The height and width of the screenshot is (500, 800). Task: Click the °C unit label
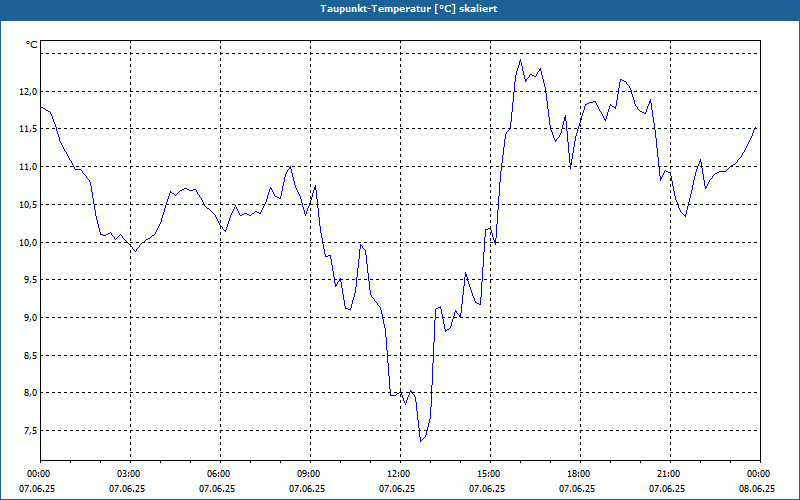(31, 45)
